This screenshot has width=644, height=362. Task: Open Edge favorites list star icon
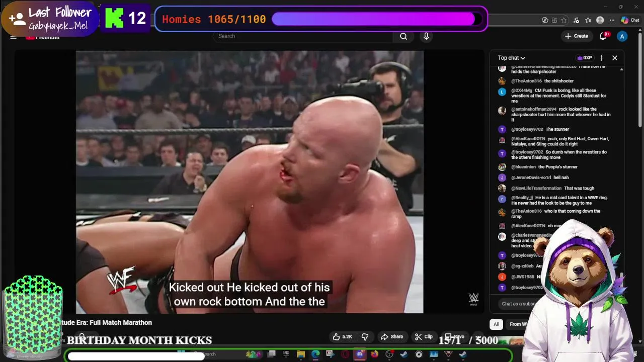[x=588, y=20]
